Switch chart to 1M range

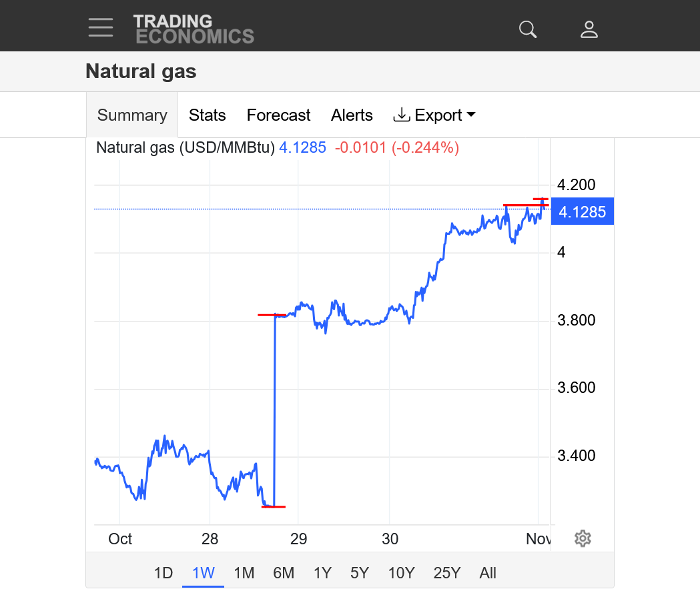pos(244,573)
